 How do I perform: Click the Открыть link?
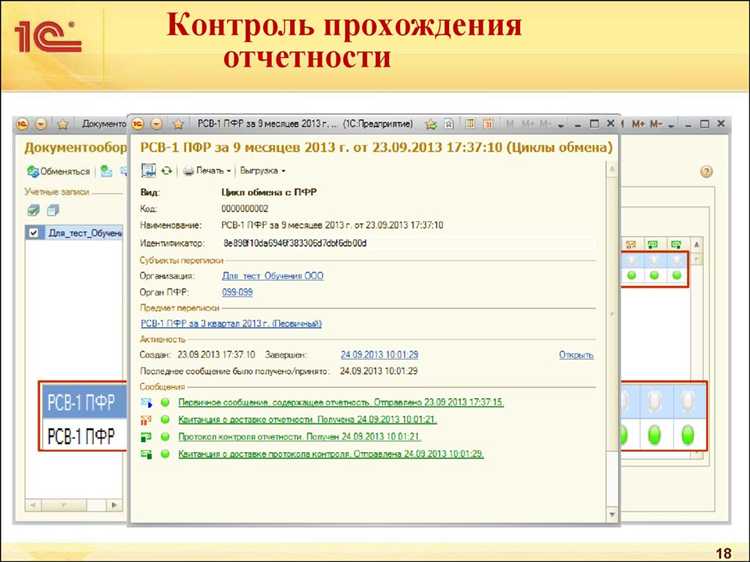click(576, 355)
